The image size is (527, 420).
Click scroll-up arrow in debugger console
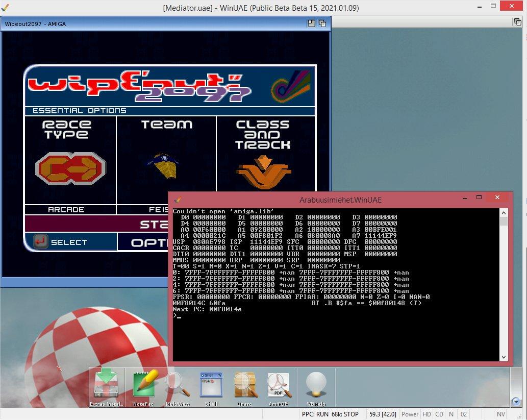pos(504,213)
